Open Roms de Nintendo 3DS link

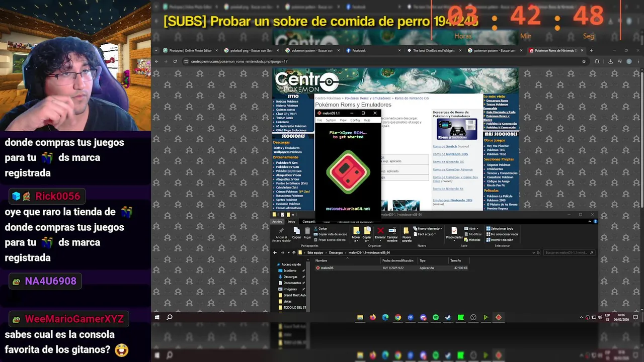point(450,154)
